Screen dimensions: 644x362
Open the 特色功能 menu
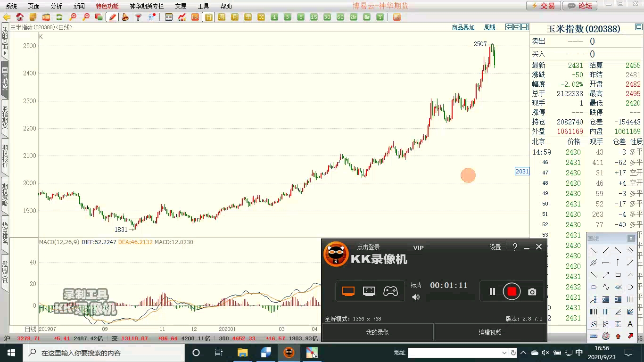(x=107, y=6)
